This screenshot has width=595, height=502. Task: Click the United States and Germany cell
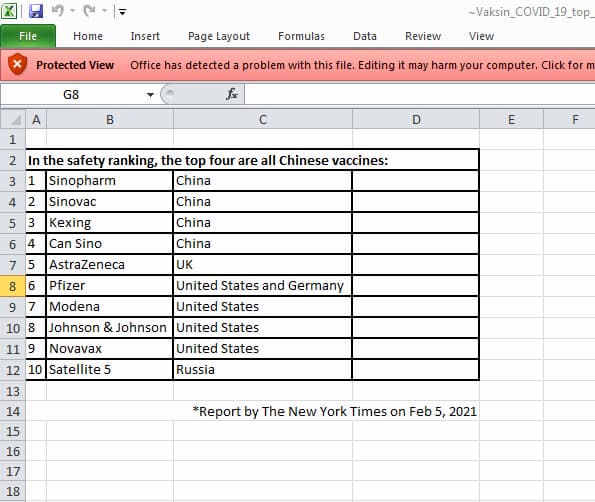pos(263,286)
